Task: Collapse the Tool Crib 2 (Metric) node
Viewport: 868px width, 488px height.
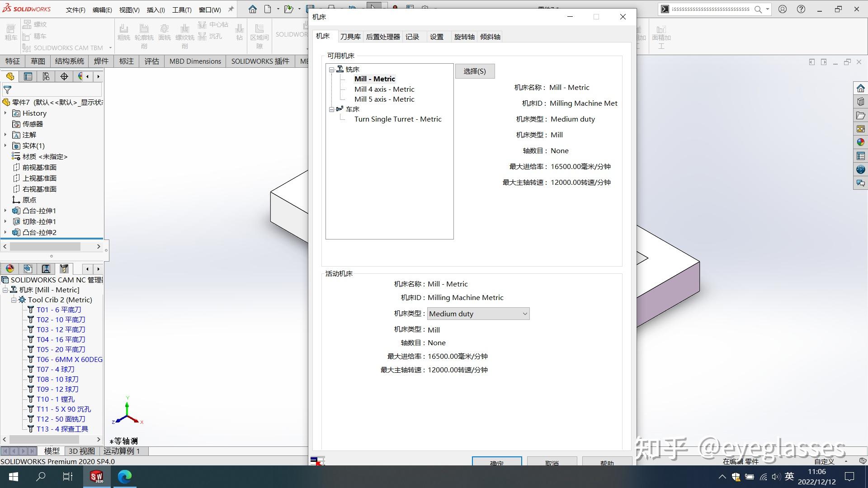Action: 14,300
